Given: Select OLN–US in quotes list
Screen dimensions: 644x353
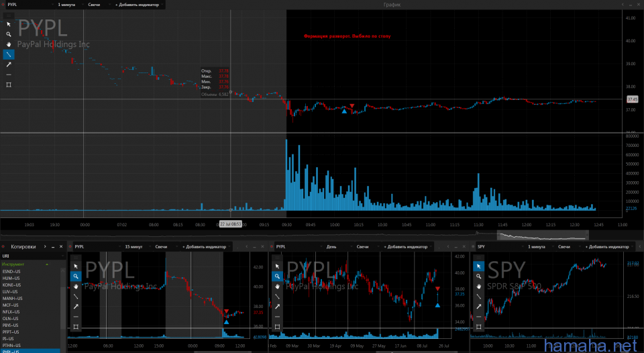Looking at the screenshot, I should (30, 319).
